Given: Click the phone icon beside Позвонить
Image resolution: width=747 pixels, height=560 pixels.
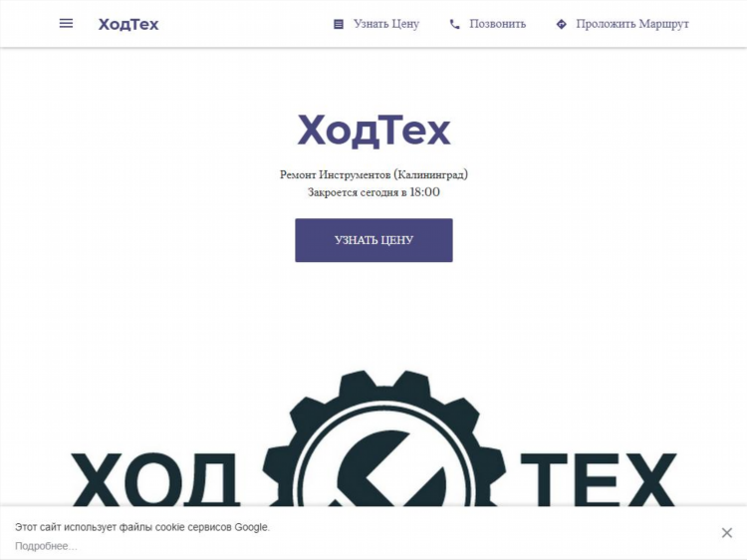Looking at the screenshot, I should pyautogui.click(x=455, y=24).
